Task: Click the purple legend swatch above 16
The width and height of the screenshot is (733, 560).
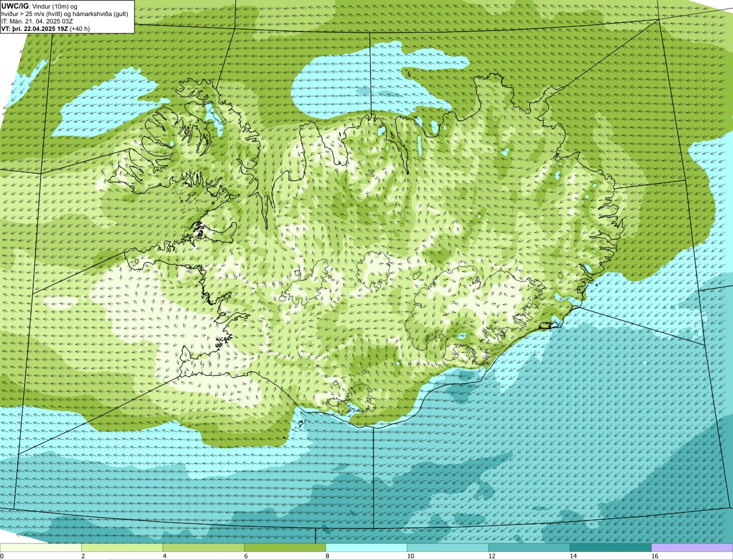Action: [x=692, y=547]
